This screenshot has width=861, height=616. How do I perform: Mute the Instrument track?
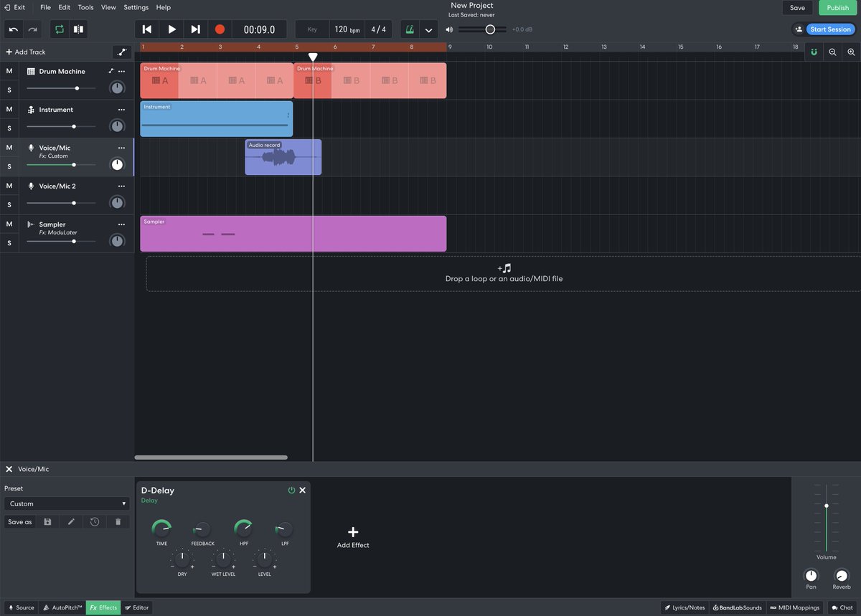(x=9, y=109)
